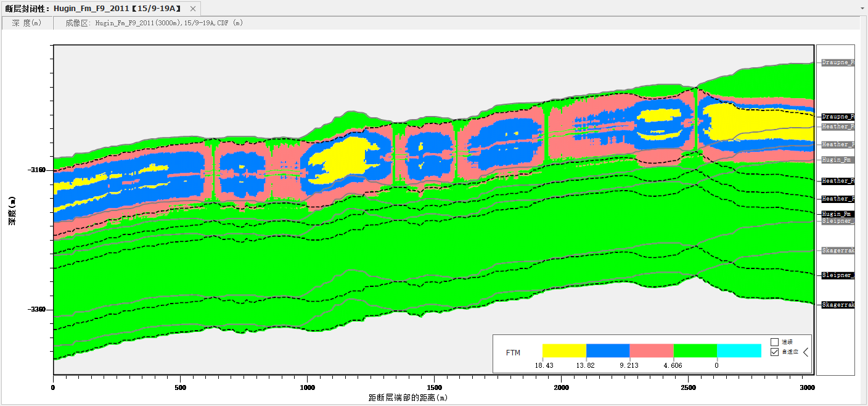Click the pink FTM color swatch

[x=652, y=350]
